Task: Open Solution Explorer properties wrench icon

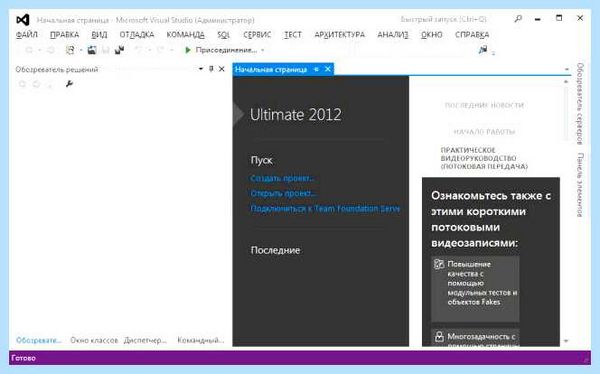Action: 69,83
